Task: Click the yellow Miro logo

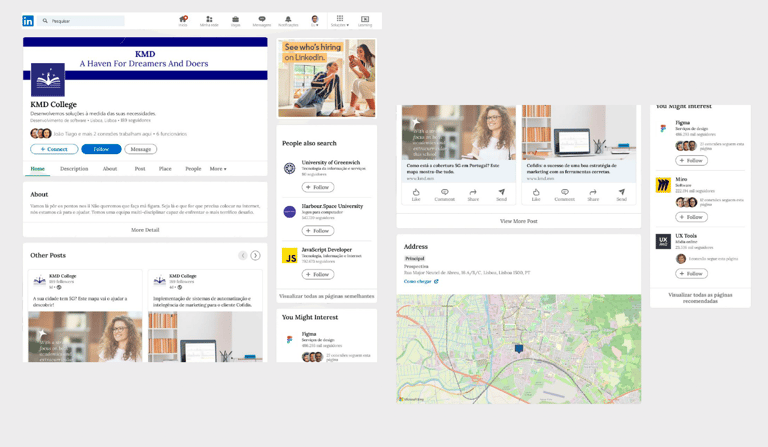Action: coord(663,185)
